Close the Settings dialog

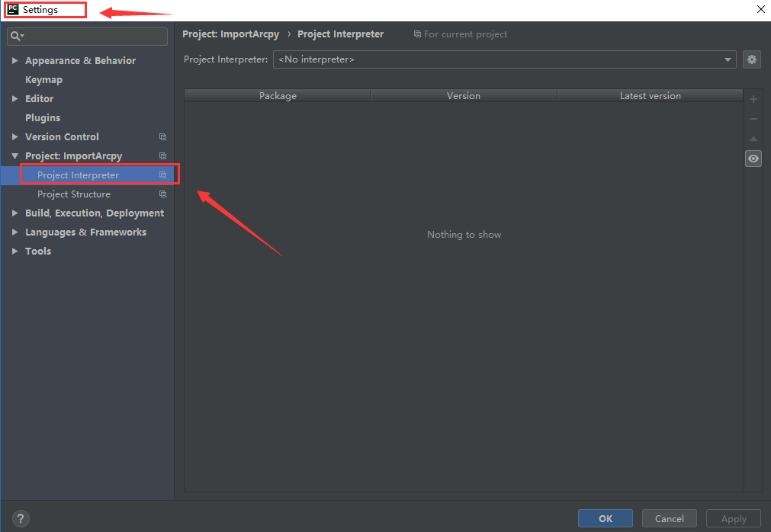point(760,9)
